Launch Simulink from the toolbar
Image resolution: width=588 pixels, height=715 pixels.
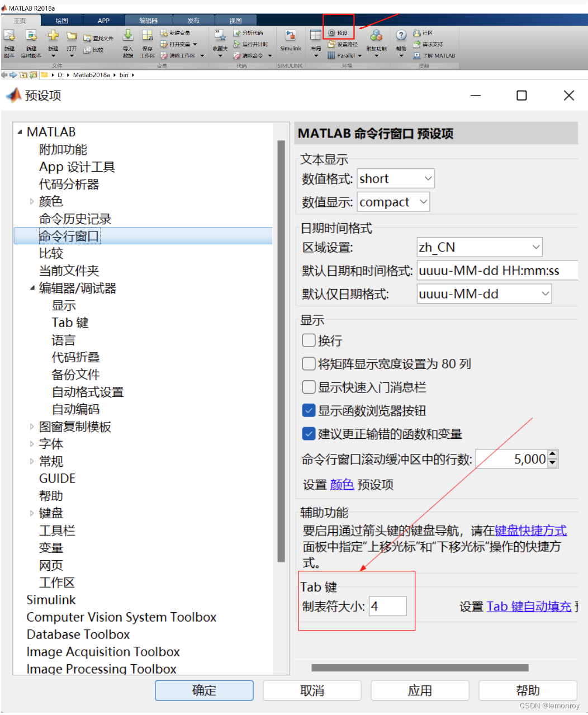pyautogui.click(x=291, y=36)
